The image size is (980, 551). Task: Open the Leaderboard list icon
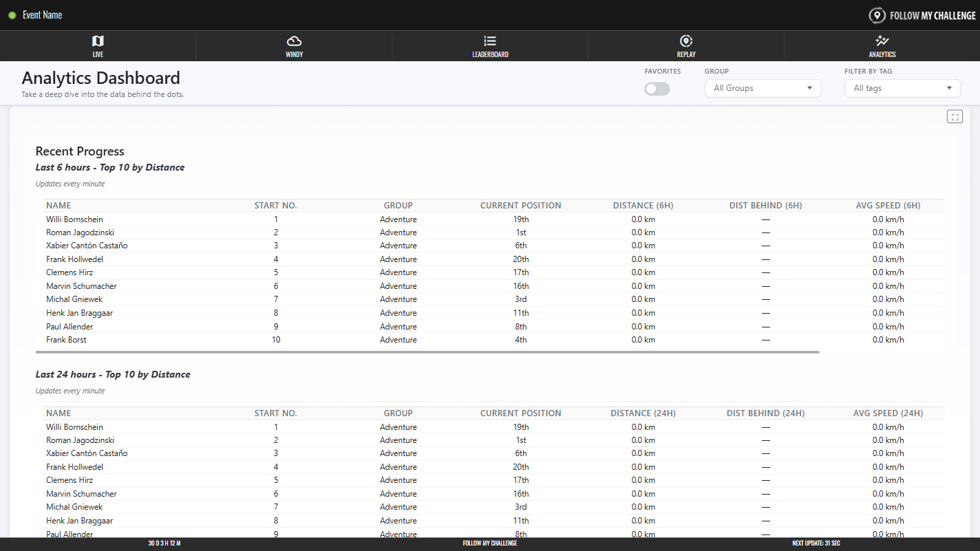[490, 41]
